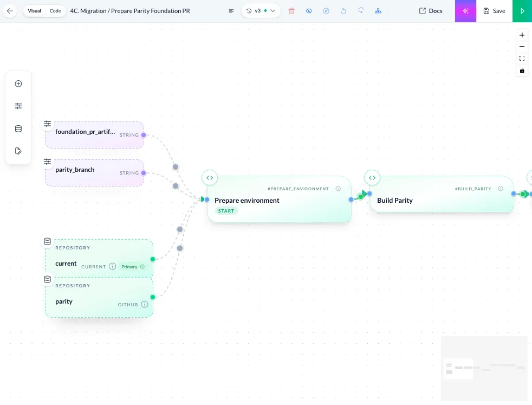Undo last change with the undo arrow
This screenshot has width=532, height=405.
[343, 11]
